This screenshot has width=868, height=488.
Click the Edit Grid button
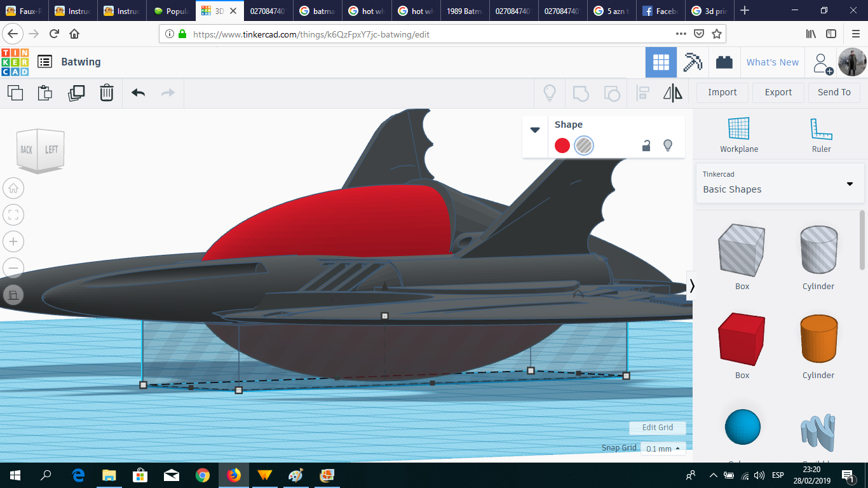(658, 428)
